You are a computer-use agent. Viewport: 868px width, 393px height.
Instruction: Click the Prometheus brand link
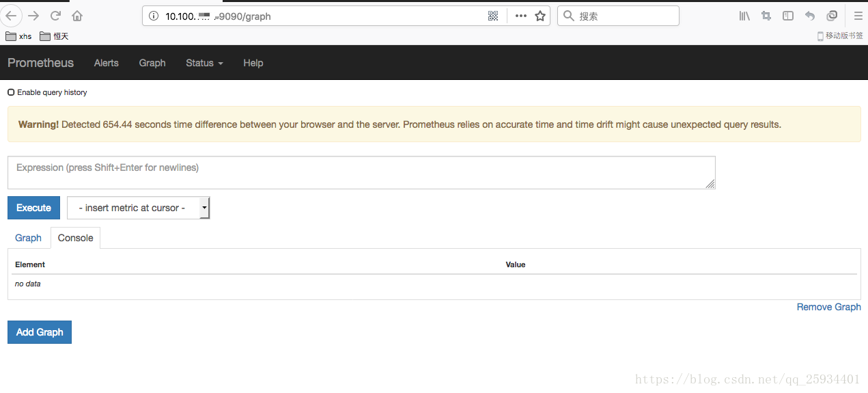pyautogui.click(x=40, y=63)
